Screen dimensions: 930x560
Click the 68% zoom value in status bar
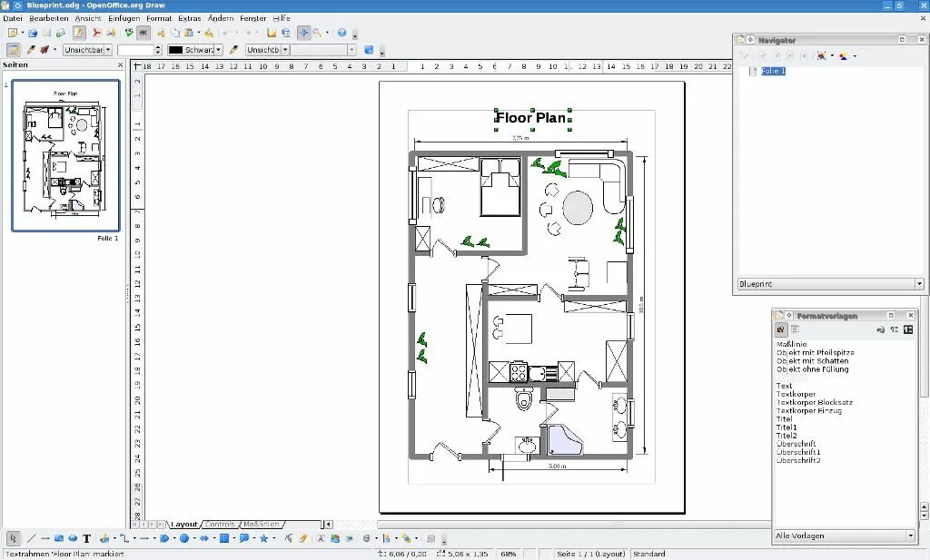pyautogui.click(x=509, y=554)
